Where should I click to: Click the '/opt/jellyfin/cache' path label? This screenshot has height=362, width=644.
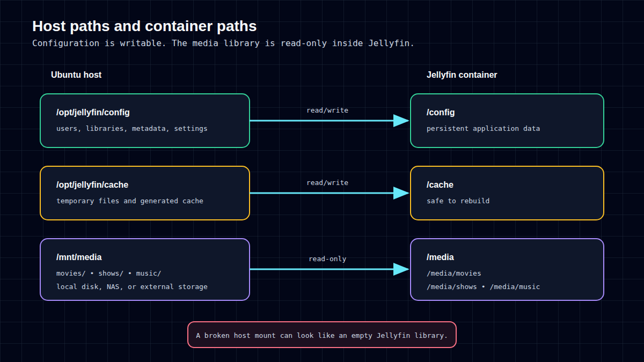pyautogui.click(x=92, y=185)
